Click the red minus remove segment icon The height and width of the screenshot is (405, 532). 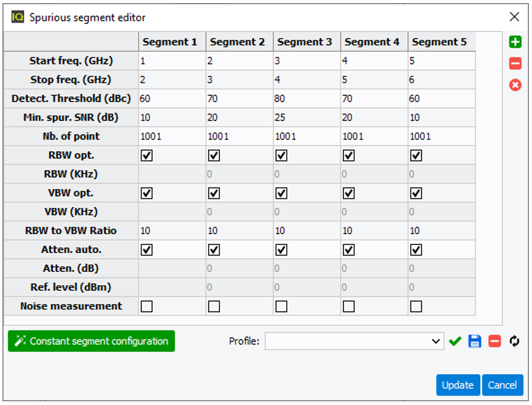[x=515, y=64]
